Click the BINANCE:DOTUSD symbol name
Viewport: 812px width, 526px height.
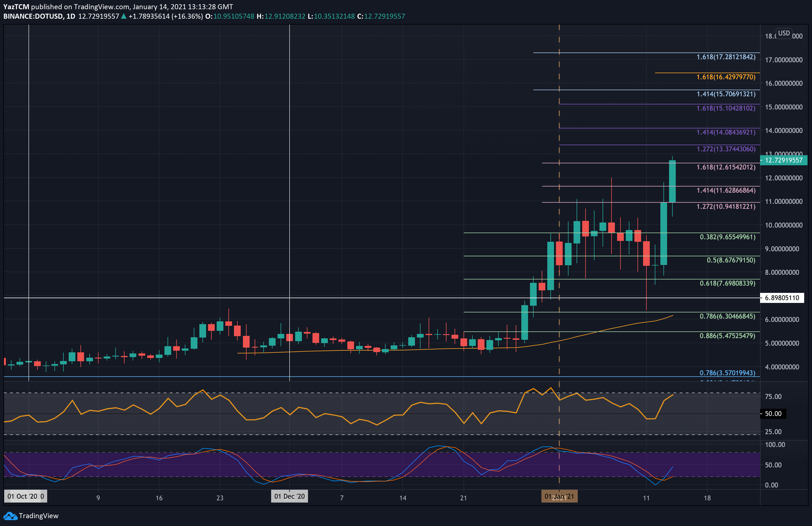pos(33,16)
